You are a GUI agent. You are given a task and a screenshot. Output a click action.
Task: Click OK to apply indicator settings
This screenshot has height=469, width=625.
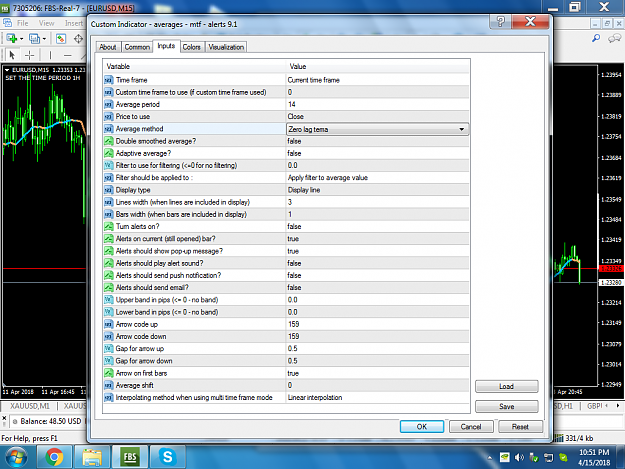click(422, 426)
